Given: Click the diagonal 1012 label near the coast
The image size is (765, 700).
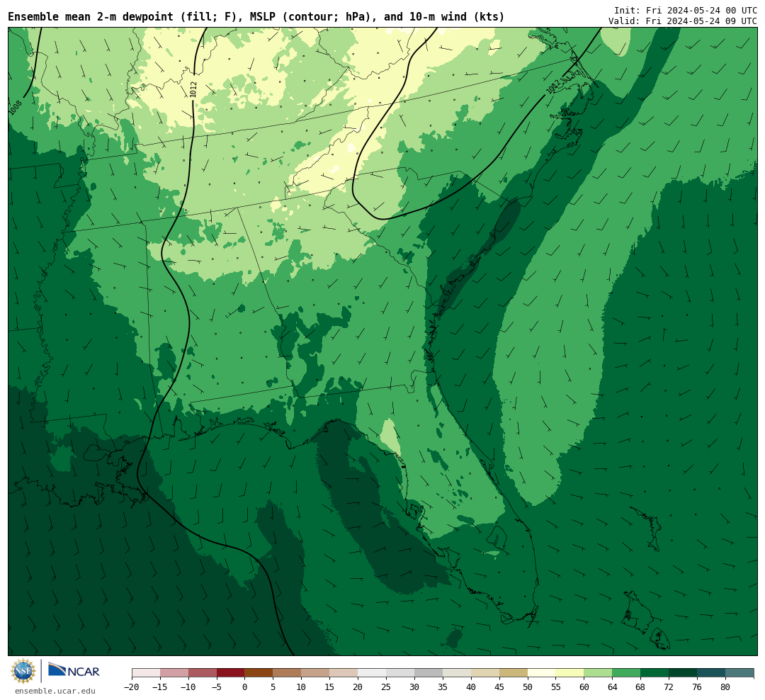Looking at the screenshot, I should [553, 86].
